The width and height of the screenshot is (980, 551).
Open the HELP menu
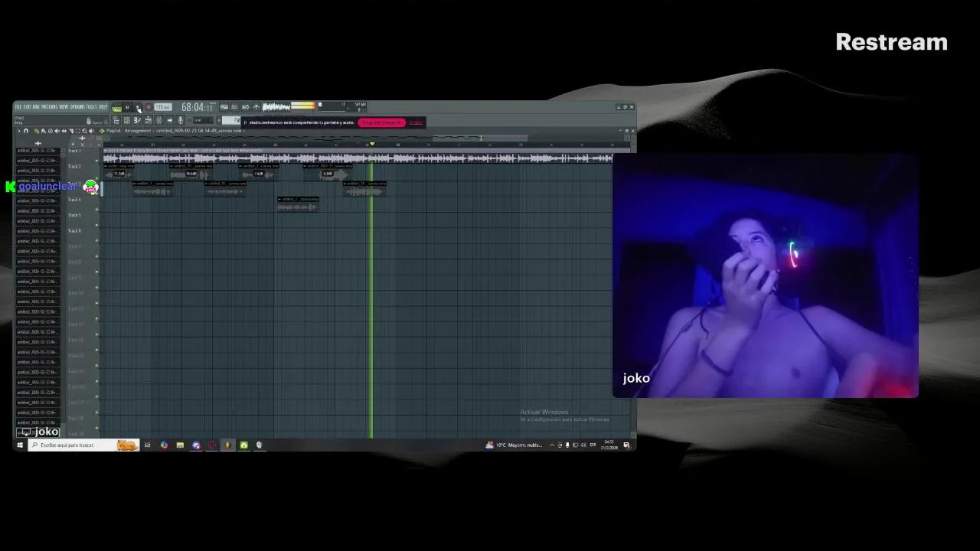103,107
